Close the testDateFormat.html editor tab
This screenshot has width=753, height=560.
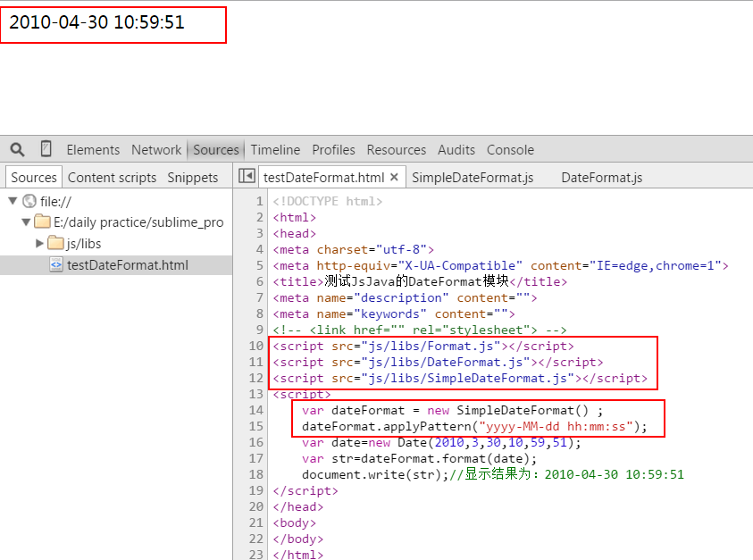click(x=394, y=177)
